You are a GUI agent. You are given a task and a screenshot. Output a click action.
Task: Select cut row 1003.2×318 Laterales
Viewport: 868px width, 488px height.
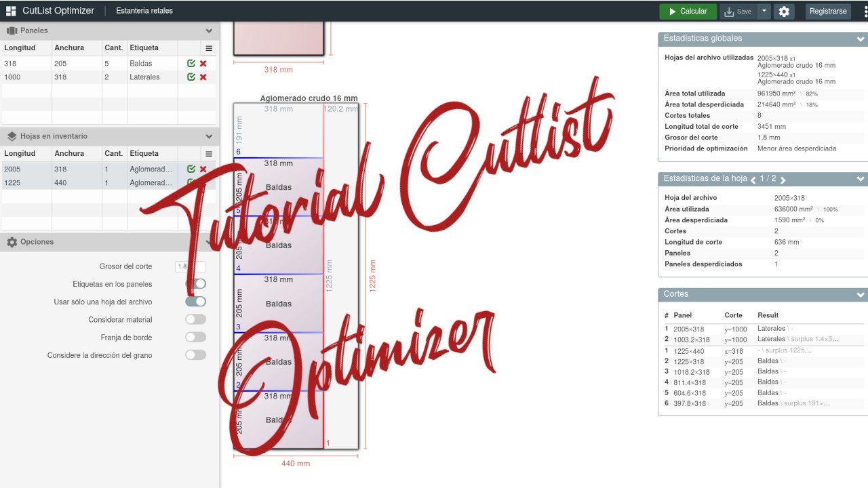762,339
